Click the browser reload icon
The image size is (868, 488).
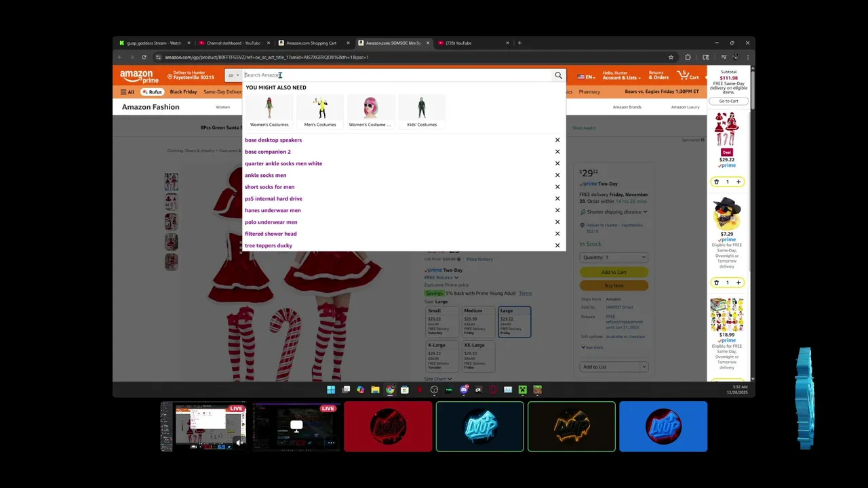[x=144, y=57]
